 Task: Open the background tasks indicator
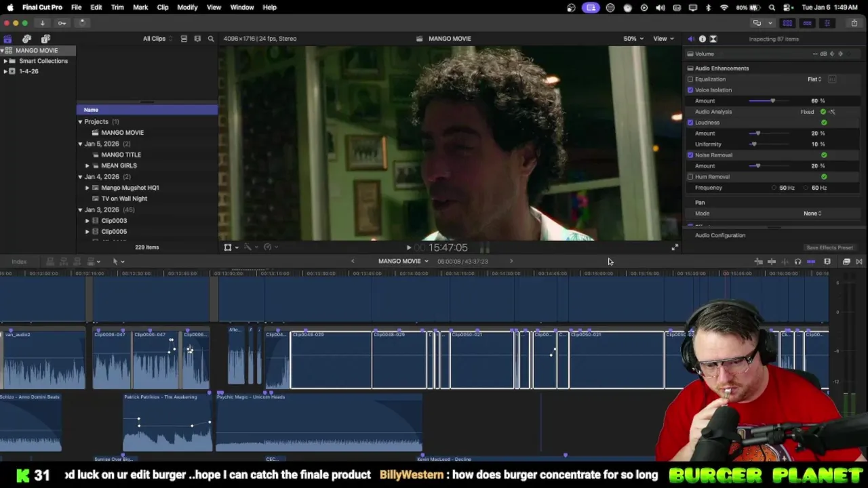[x=81, y=23]
